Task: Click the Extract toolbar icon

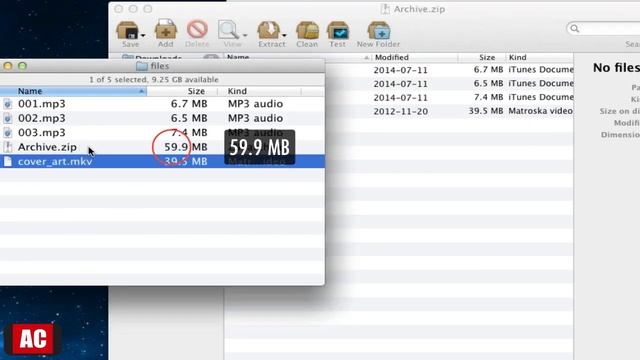Action: 268,30
